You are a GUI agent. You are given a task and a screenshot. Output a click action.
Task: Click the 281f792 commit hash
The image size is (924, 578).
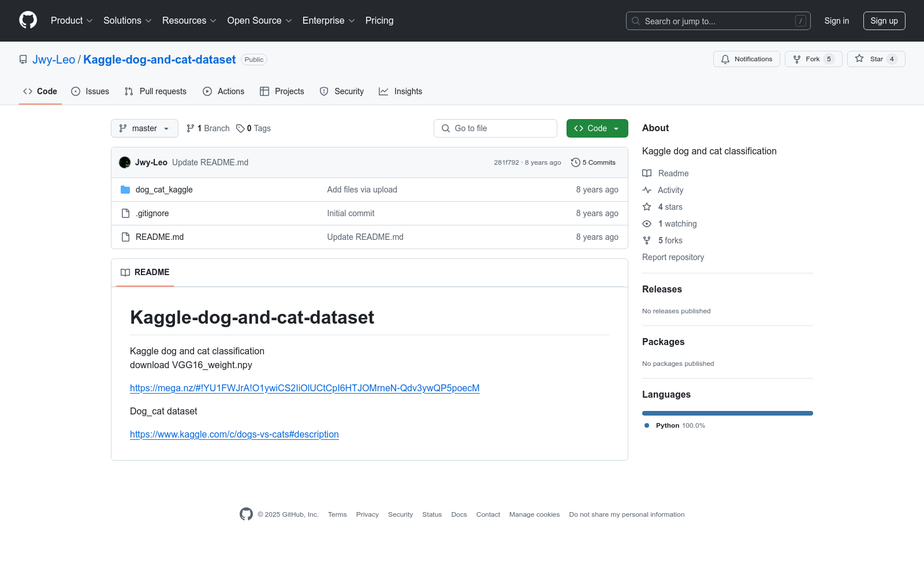click(x=506, y=162)
